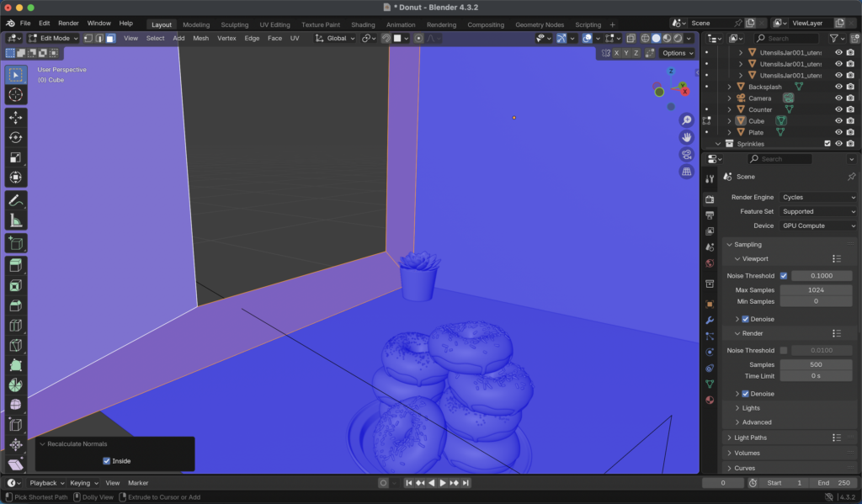Viewport: 862px width, 504px height.
Task: Switch to the Shading workspace tab
Action: pos(363,24)
